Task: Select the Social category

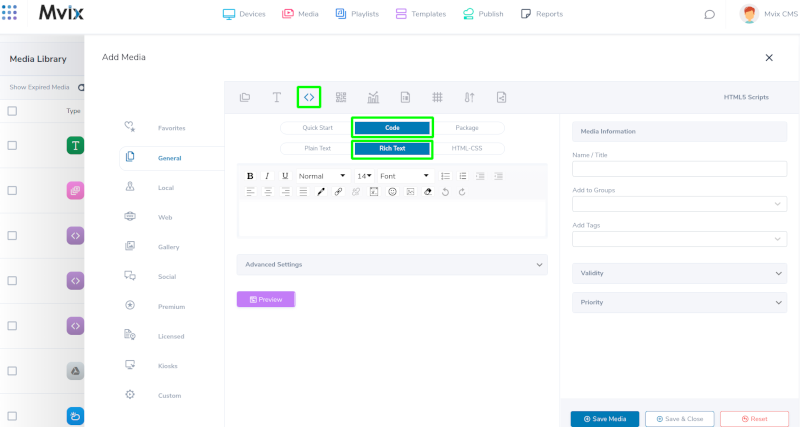Action: tap(167, 277)
